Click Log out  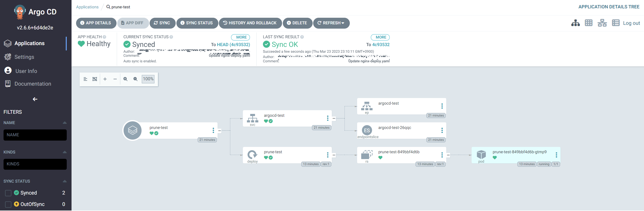coord(631,23)
